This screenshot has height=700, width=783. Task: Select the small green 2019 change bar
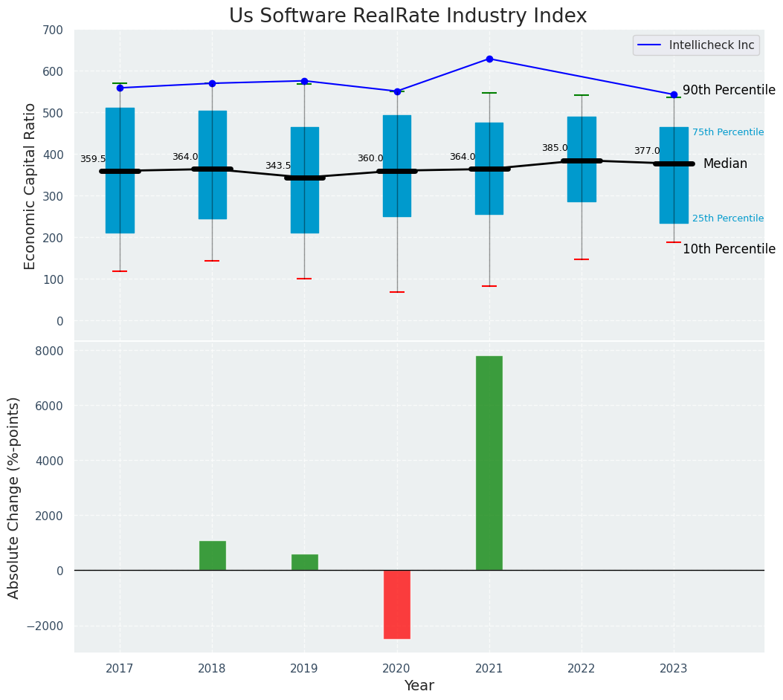tap(304, 562)
